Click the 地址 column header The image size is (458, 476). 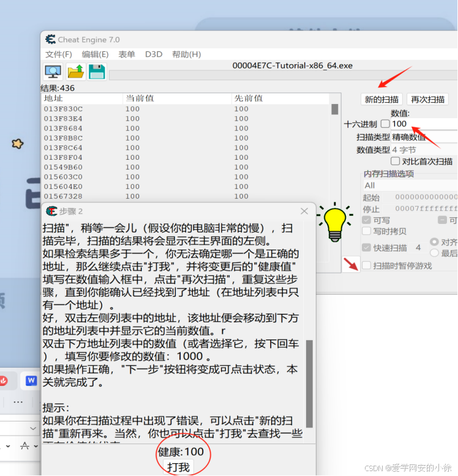pyautogui.click(x=82, y=99)
